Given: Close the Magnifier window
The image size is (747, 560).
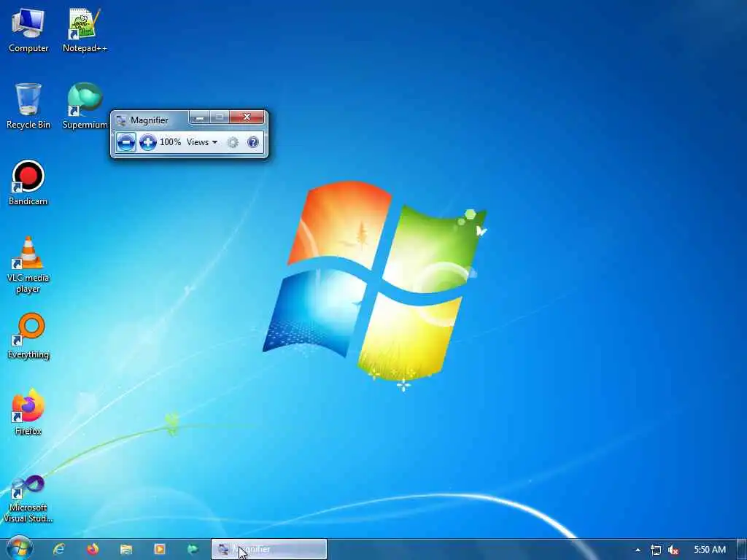Looking at the screenshot, I should tap(247, 117).
